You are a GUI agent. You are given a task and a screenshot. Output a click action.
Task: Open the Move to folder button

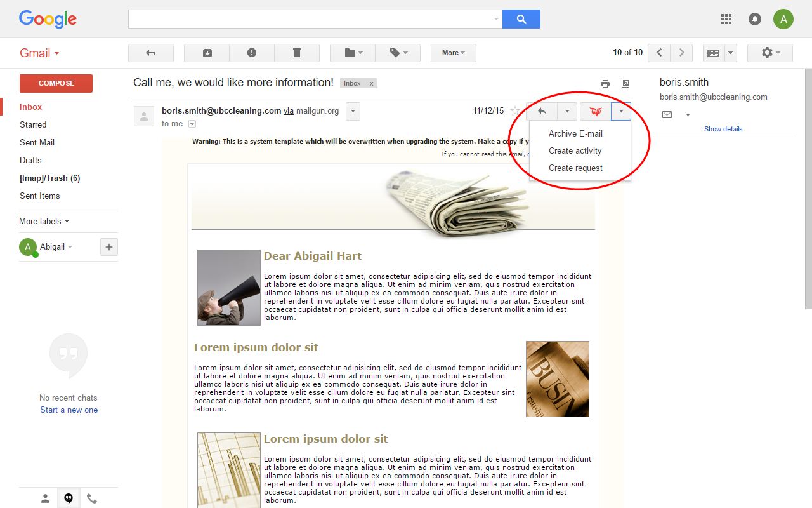[x=353, y=53]
